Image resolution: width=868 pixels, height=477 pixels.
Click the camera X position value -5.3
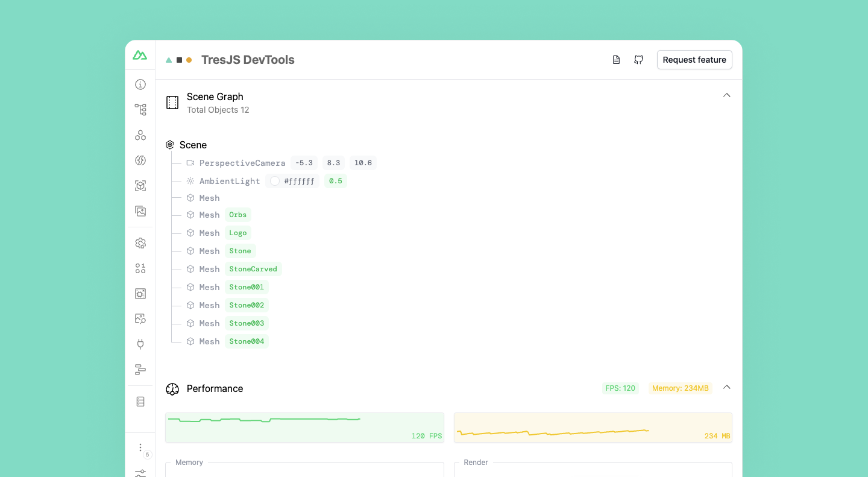(x=304, y=163)
